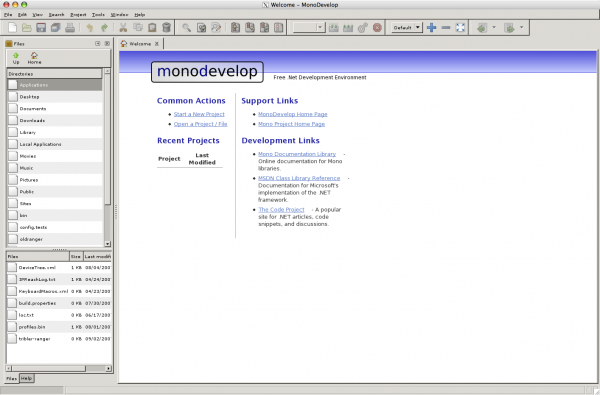Click the green Redo arrow icon
Viewport: 600px width, 395px height.
[104, 28]
